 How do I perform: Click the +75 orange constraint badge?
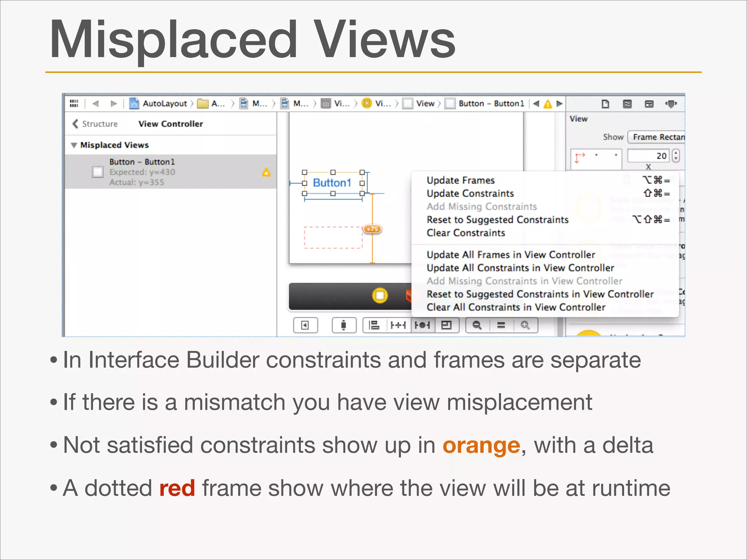[x=372, y=229]
